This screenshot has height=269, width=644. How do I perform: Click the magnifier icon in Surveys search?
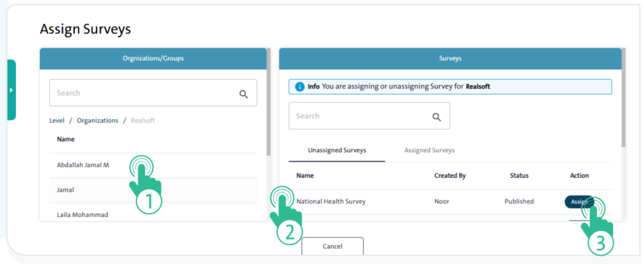(x=436, y=117)
